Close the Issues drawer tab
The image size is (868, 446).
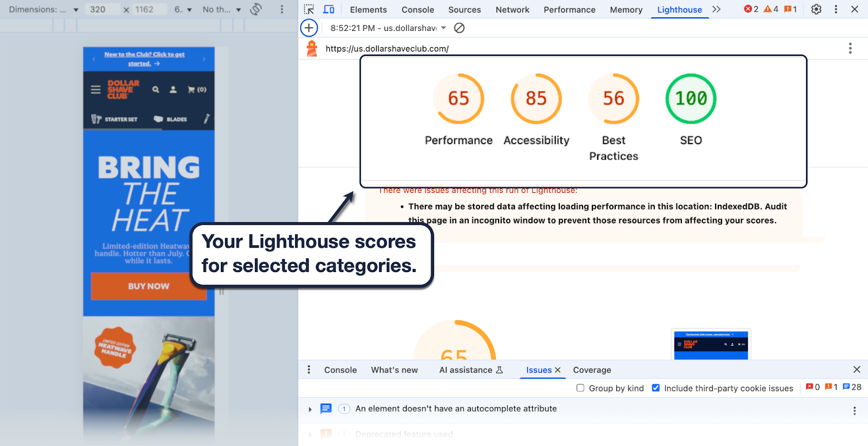point(558,370)
